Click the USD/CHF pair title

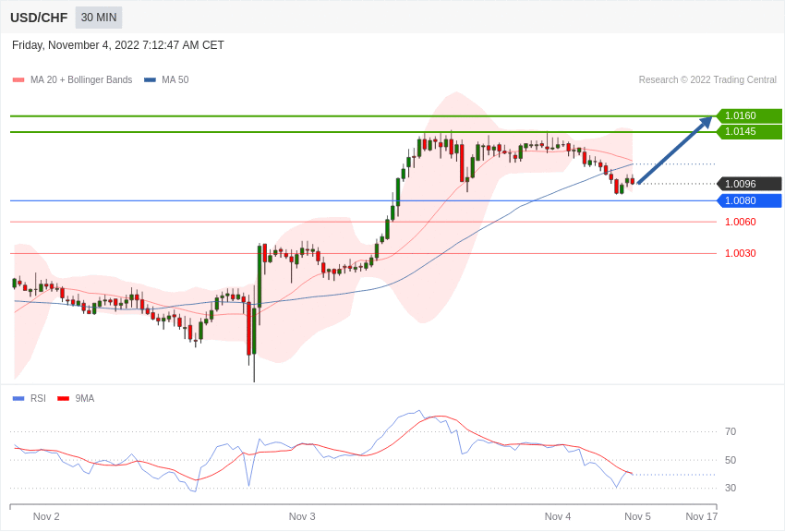click(x=39, y=18)
